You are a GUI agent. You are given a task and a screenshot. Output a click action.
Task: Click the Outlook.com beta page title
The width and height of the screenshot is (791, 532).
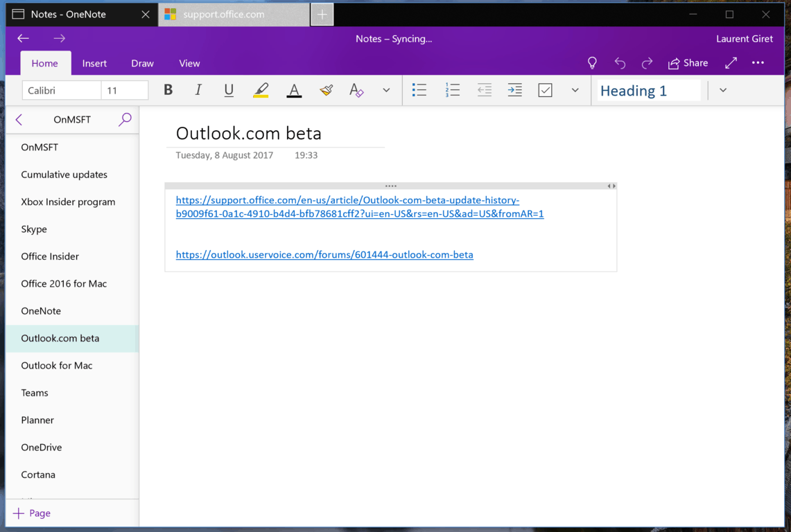249,133
